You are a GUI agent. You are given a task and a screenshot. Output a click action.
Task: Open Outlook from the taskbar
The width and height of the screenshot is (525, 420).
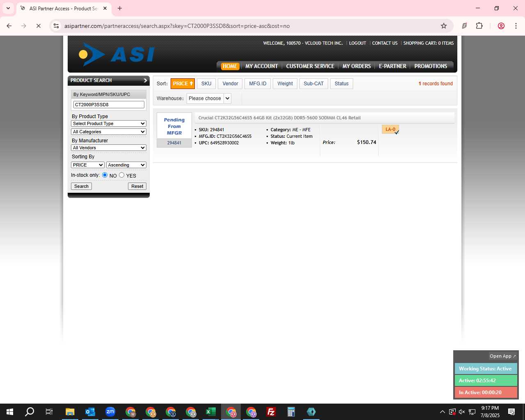[90, 412]
